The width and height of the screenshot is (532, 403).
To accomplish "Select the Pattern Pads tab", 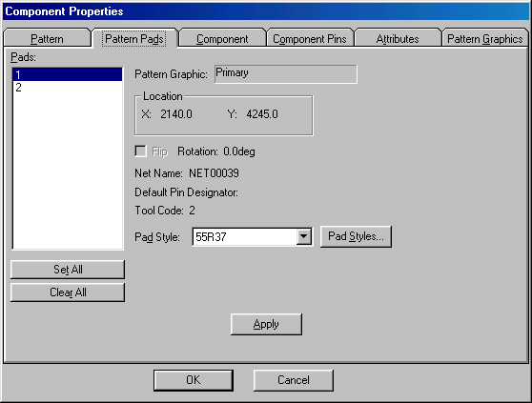I will [x=134, y=38].
